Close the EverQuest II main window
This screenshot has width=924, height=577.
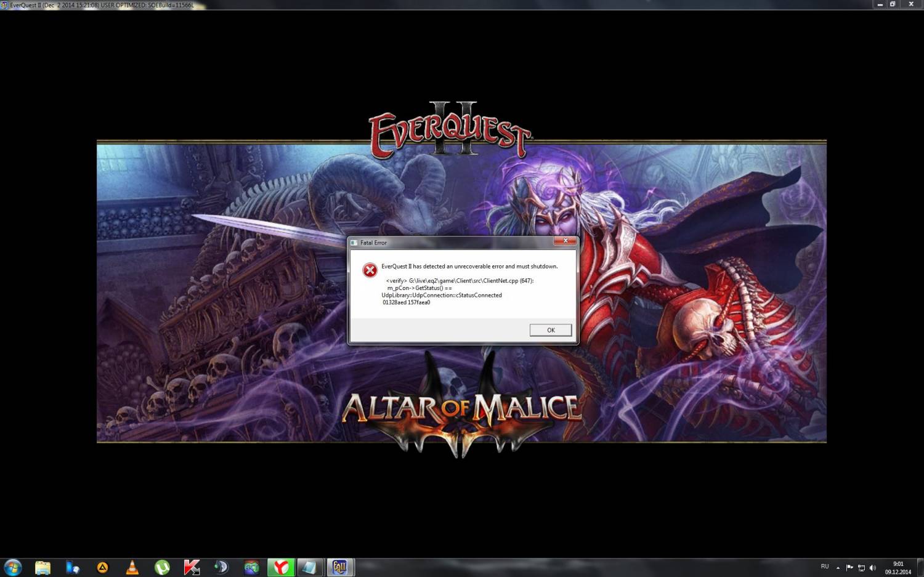point(911,4)
